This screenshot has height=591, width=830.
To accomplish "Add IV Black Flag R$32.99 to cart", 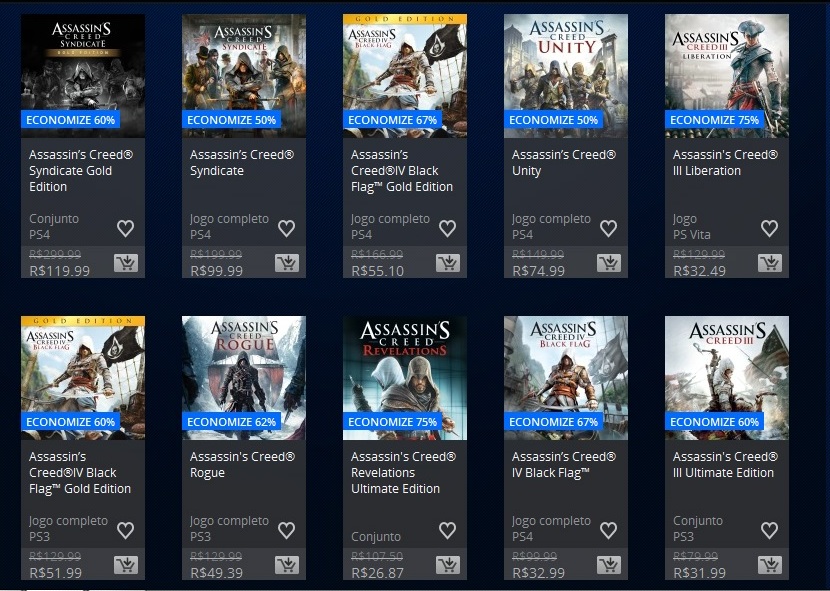I will (609, 565).
